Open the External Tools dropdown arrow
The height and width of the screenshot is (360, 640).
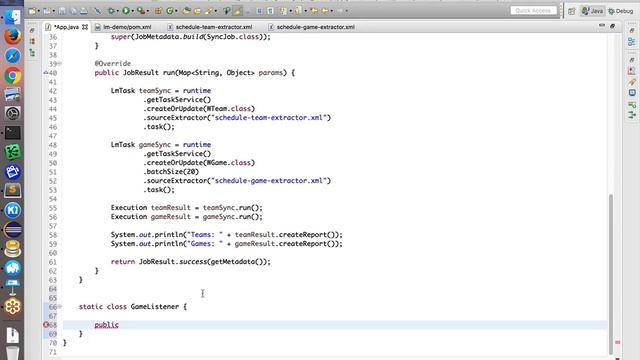click(148, 11)
